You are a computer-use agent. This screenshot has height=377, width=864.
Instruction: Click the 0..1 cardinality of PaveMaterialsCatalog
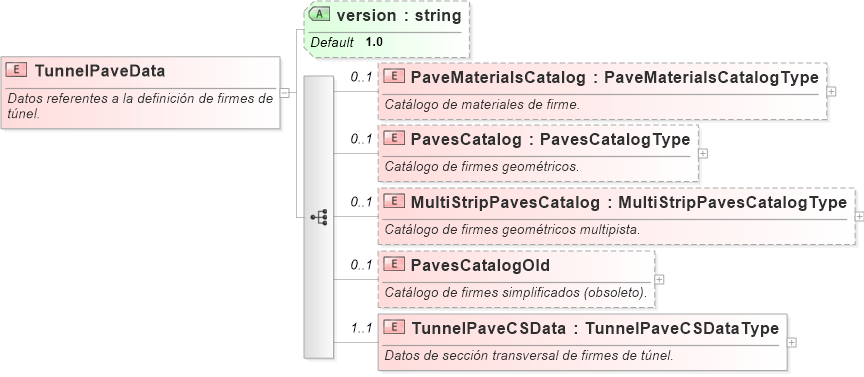click(361, 77)
